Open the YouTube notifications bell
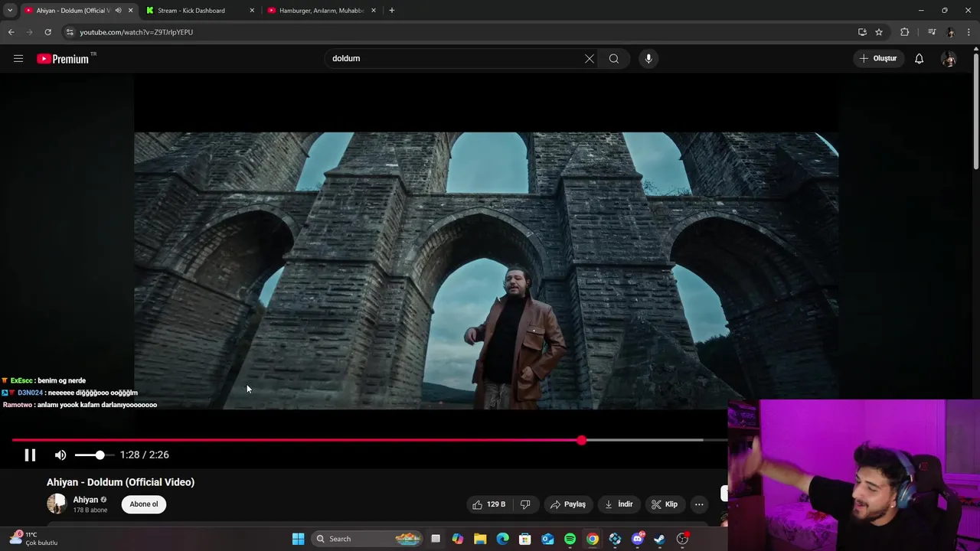Screen dimensions: 980x551 919,59
